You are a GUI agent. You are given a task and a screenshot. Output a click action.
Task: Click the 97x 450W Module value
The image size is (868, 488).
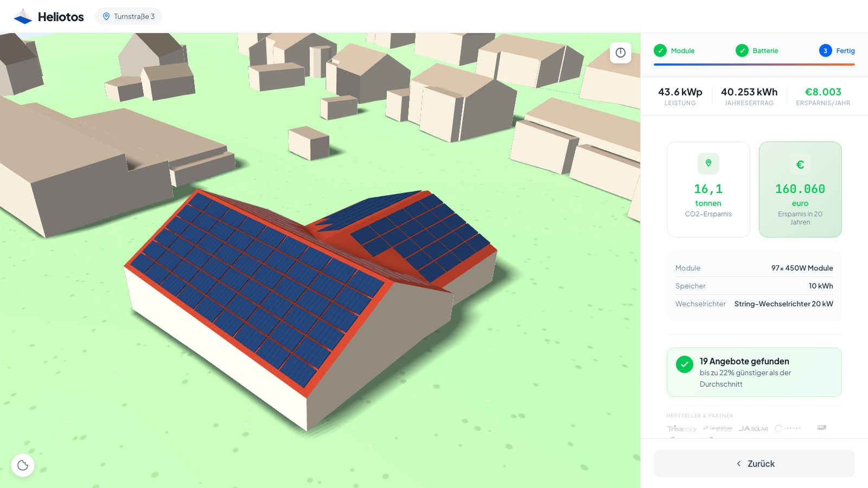pos(802,268)
